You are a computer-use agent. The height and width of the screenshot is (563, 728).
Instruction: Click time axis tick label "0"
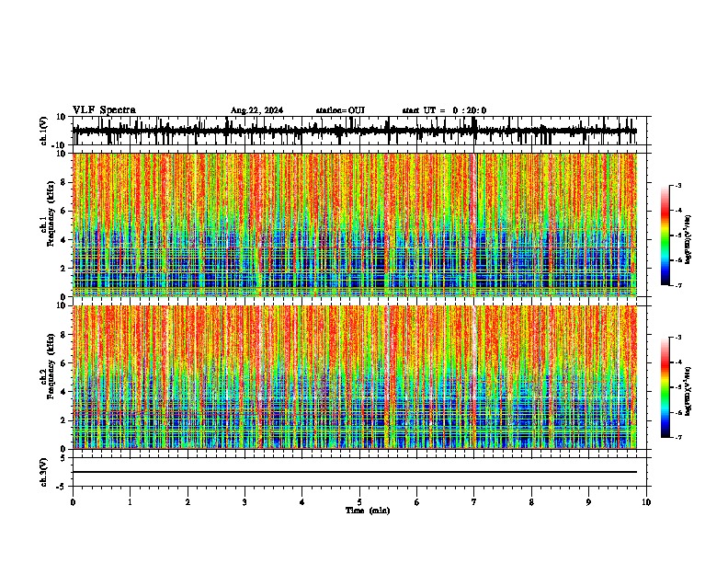pyautogui.click(x=73, y=502)
